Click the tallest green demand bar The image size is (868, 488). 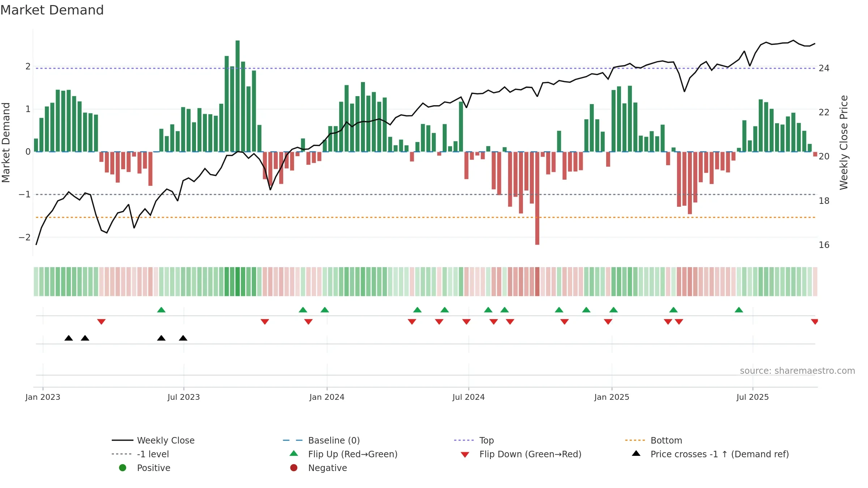pyautogui.click(x=238, y=96)
